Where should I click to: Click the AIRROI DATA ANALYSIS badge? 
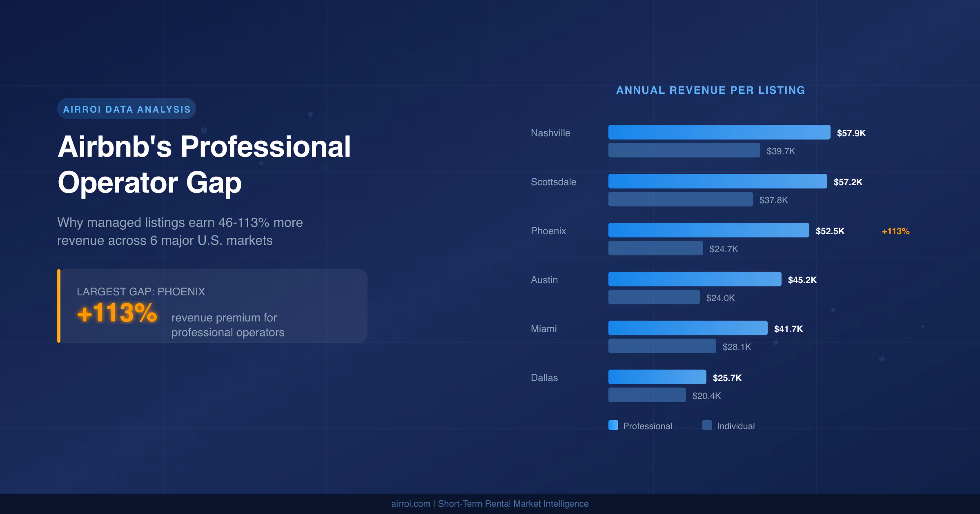click(127, 109)
